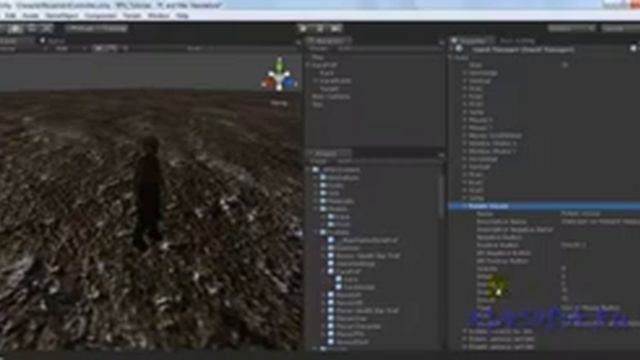640x360 pixels.
Task: Open the Layers dropdown in toolbar
Action: [572, 28]
